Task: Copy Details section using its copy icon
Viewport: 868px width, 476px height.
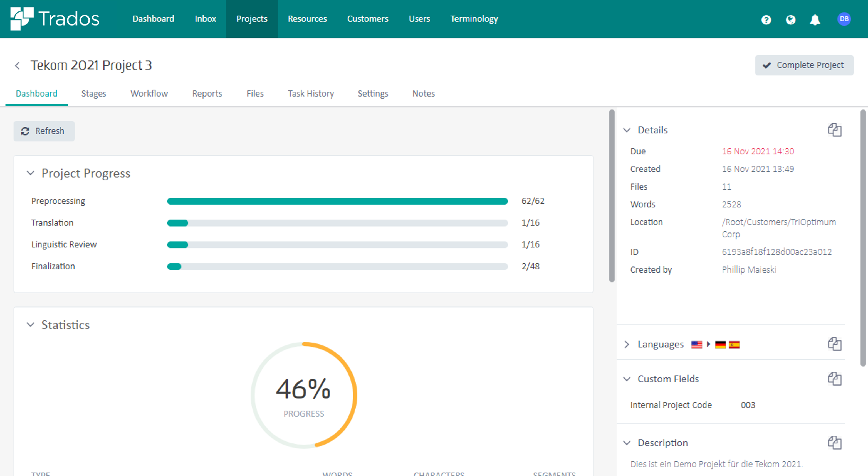Action: coord(834,130)
